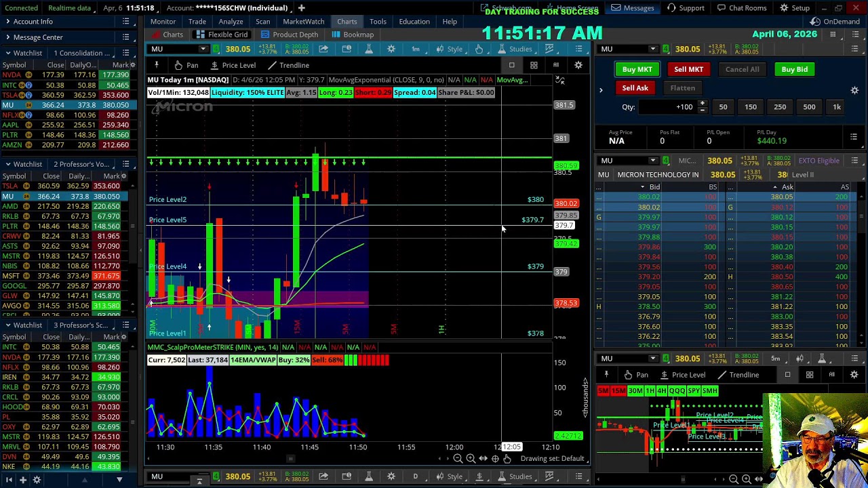The height and width of the screenshot is (488, 868).
Task: Open the Analyze tab
Action: [x=231, y=22]
